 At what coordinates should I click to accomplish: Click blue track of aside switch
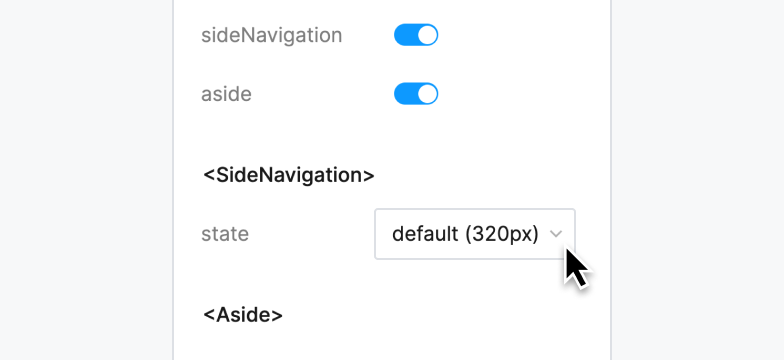[405, 94]
